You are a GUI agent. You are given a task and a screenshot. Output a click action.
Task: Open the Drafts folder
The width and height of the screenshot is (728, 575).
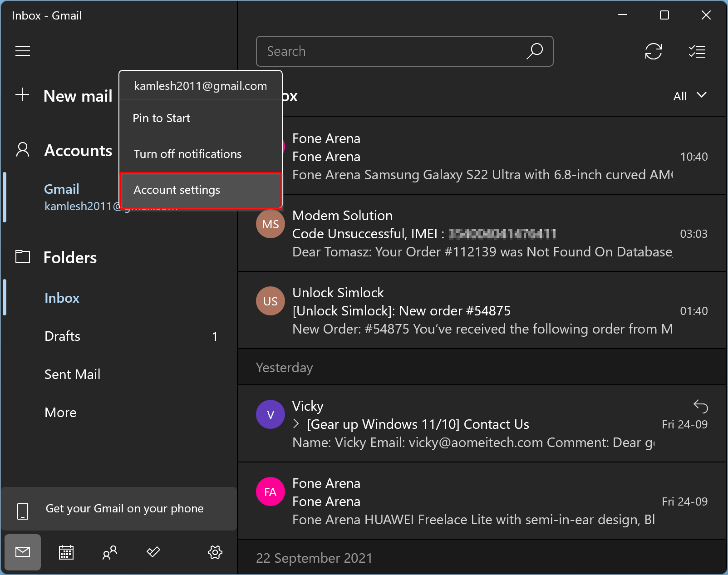click(x=119, y=336)
